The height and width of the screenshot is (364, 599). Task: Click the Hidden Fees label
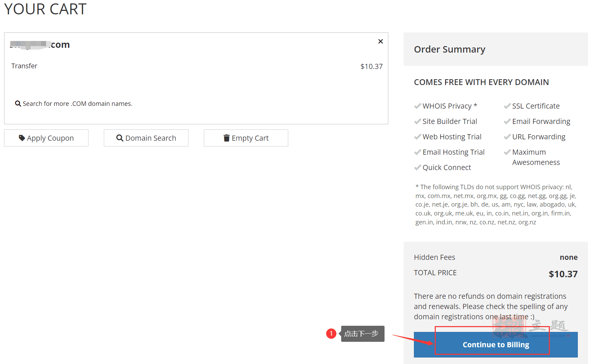point(434,257)
